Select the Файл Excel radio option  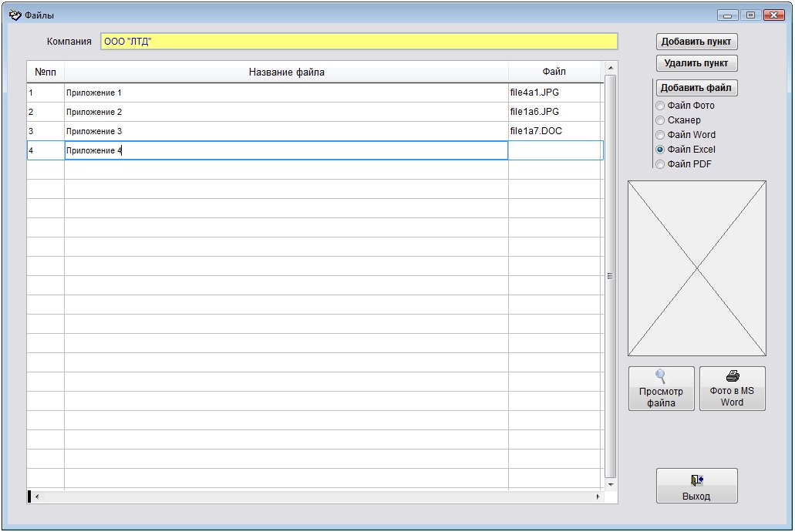click(660, 150)
